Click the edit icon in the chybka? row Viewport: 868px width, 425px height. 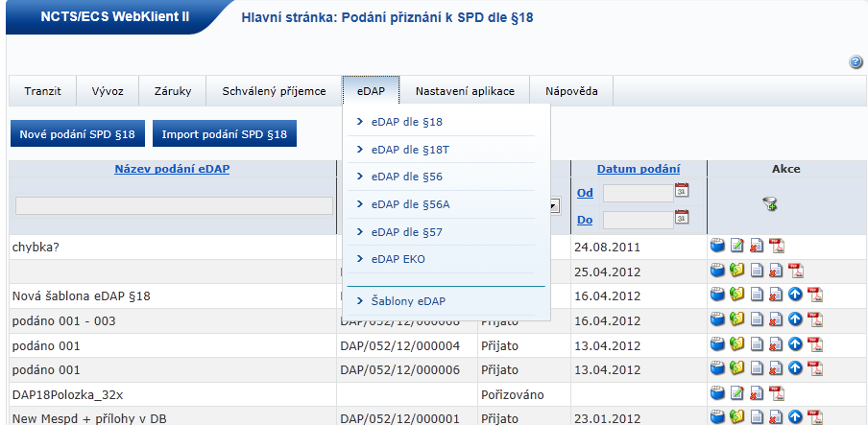[736, 247]
